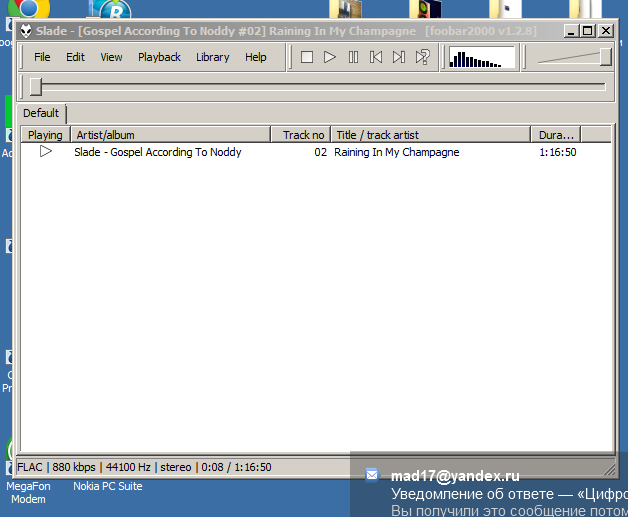
Task: Go to previous track
Action: [376, 57]
